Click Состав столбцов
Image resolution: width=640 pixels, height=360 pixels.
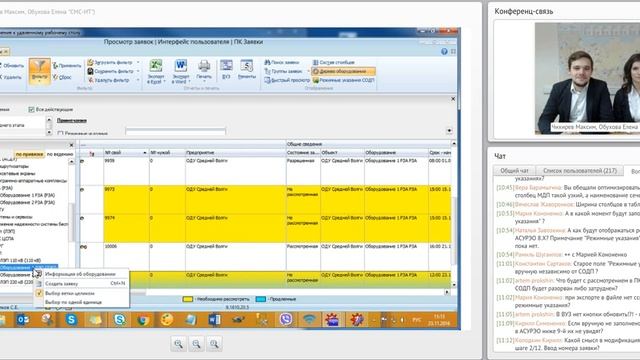point(333,62)
